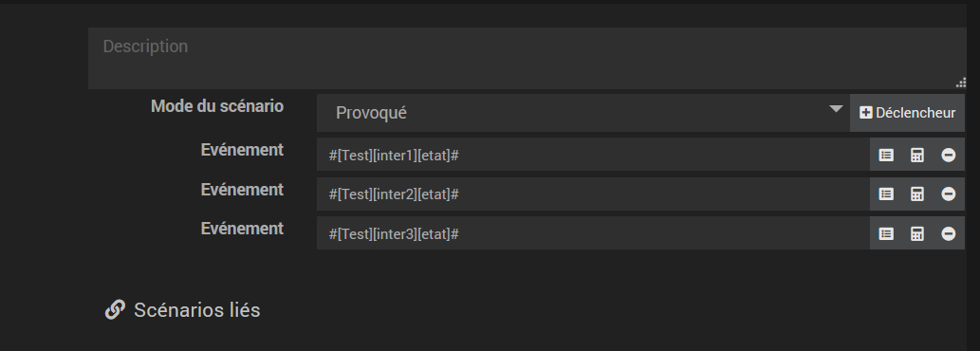Remove the inter2 event trigger
The image size is (980, 351).
tap(948, 194)
